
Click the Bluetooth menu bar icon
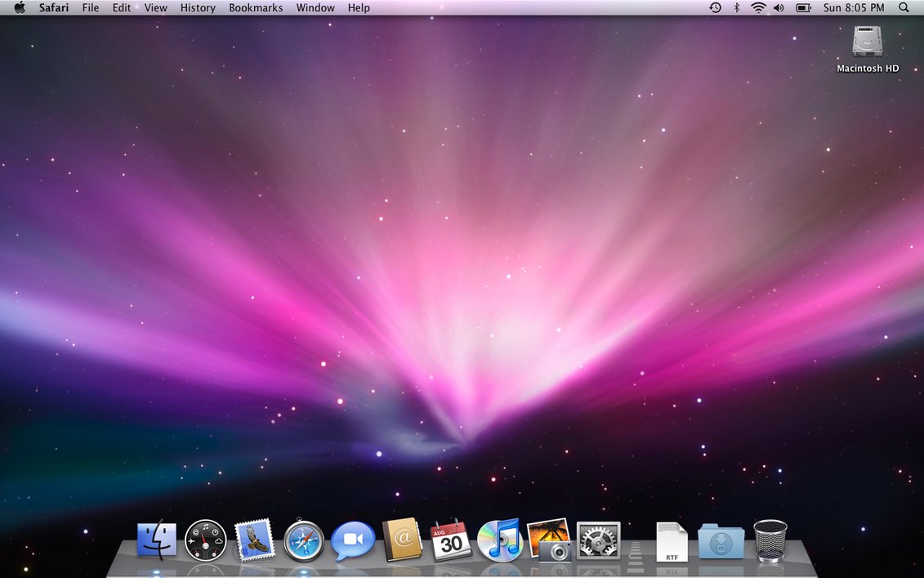click(x=737, y=7)
